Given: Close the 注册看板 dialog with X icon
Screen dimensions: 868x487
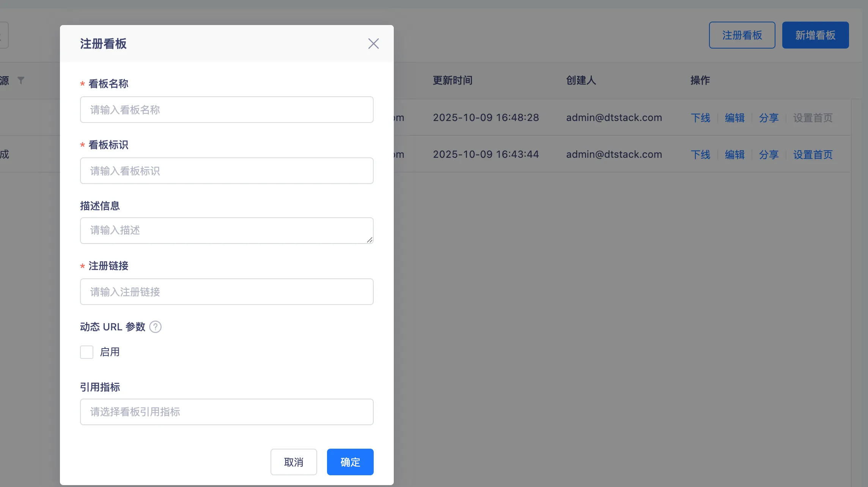Looking at the screenshot, I should pos(373,44).
